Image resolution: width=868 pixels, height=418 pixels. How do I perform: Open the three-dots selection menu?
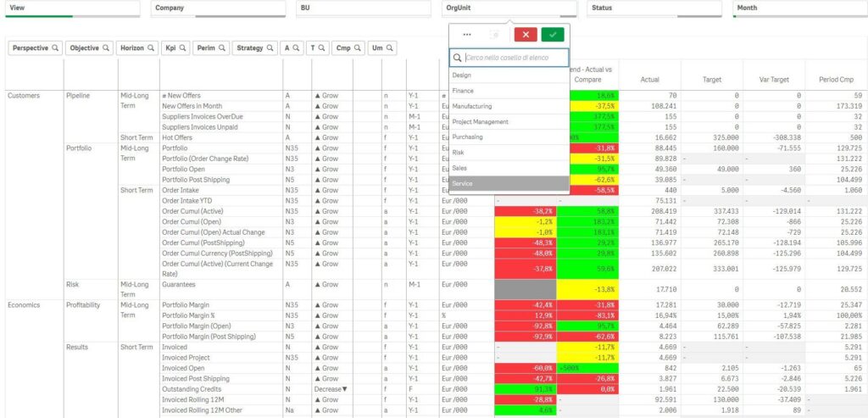(467, 34)
